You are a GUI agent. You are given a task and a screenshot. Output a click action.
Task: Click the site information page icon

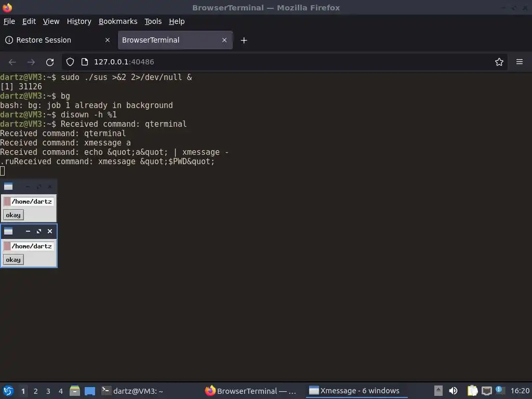coord(85,62)
